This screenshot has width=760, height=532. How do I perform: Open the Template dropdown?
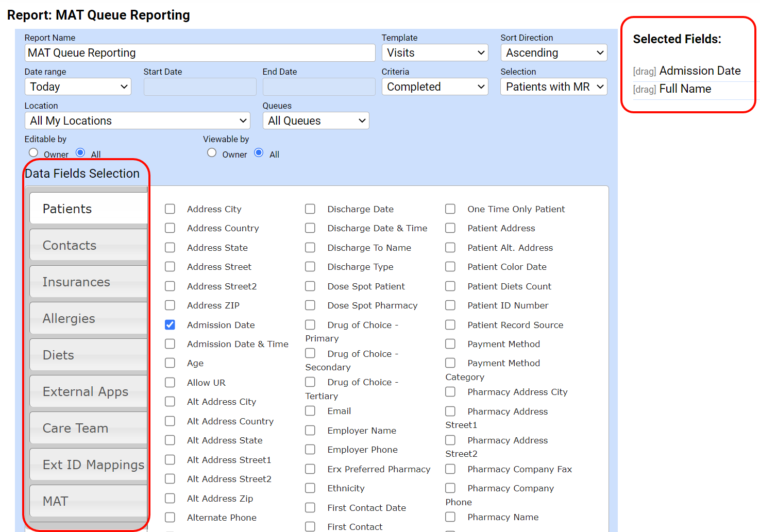[x=435, y=53]
